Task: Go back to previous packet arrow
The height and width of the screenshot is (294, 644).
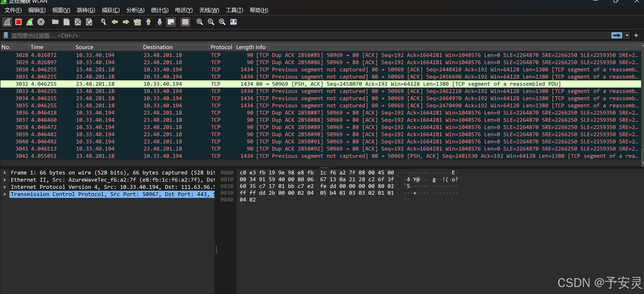Action: (115, 22)
